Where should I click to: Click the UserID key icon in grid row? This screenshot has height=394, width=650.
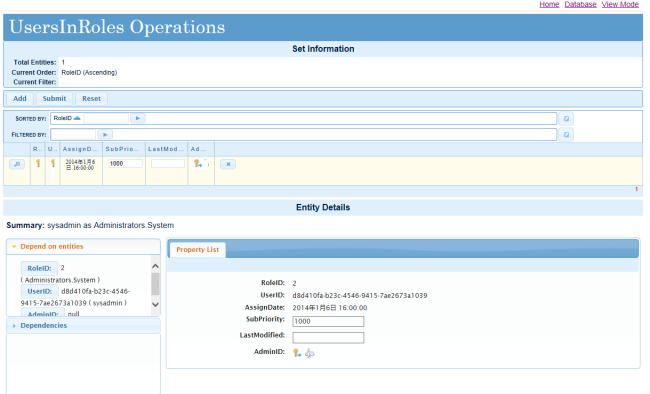[x=53, y=163]
